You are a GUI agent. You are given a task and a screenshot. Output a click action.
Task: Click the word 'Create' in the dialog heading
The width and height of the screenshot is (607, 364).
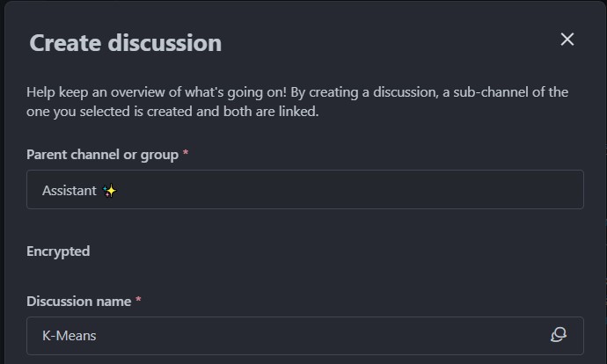click(x=63, y=42)
